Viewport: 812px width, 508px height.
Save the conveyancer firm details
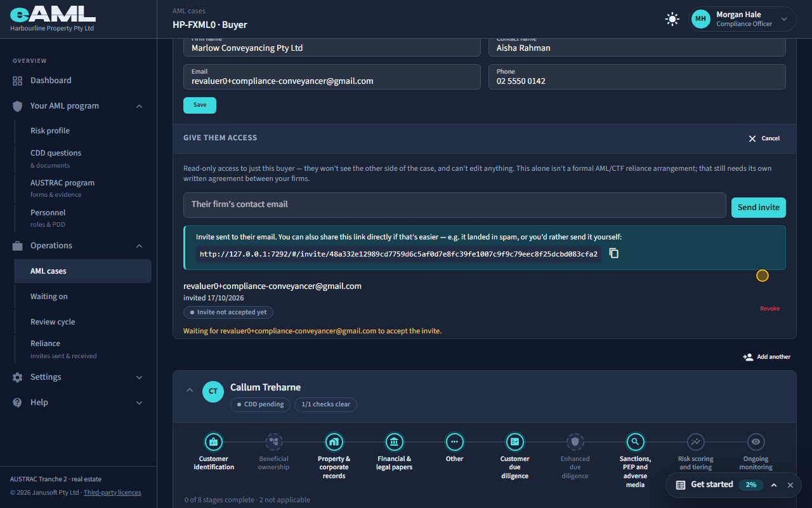pyautogui.click(x=200, y=105)
